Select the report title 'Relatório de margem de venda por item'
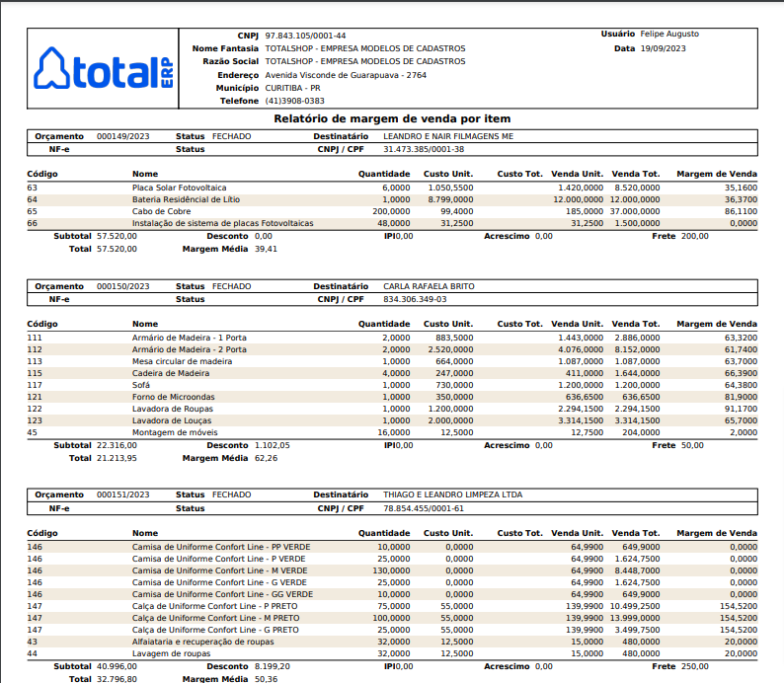 click(392, 118)
